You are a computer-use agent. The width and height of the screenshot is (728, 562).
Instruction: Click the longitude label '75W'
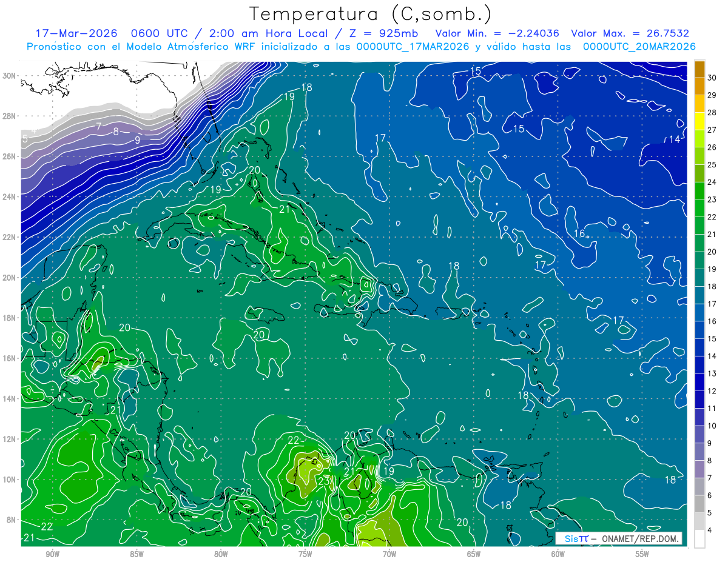(305, 555)
